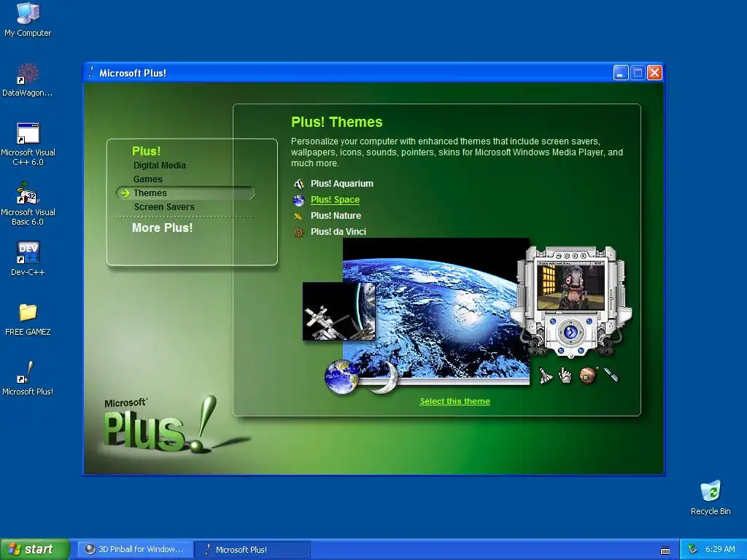The height and width of the screenshot is (560, 747).
Task: Open the Games section
Action: coord(148,179)
